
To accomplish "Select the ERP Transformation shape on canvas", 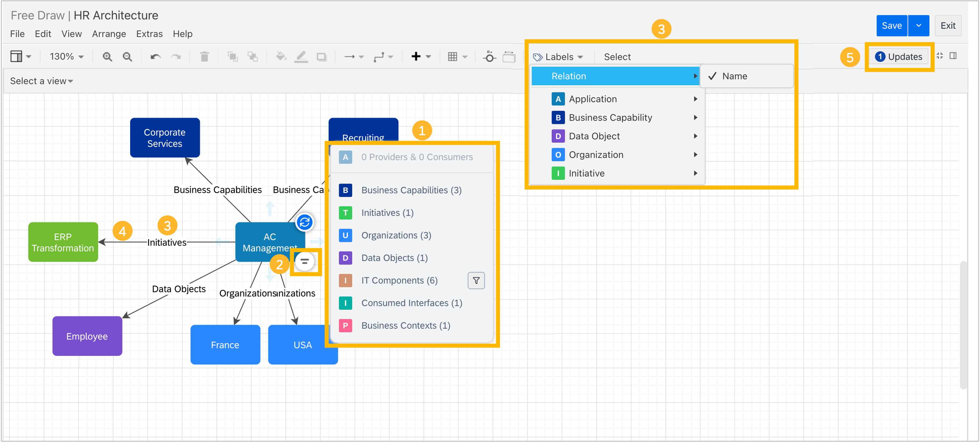I will coord(63,242).
